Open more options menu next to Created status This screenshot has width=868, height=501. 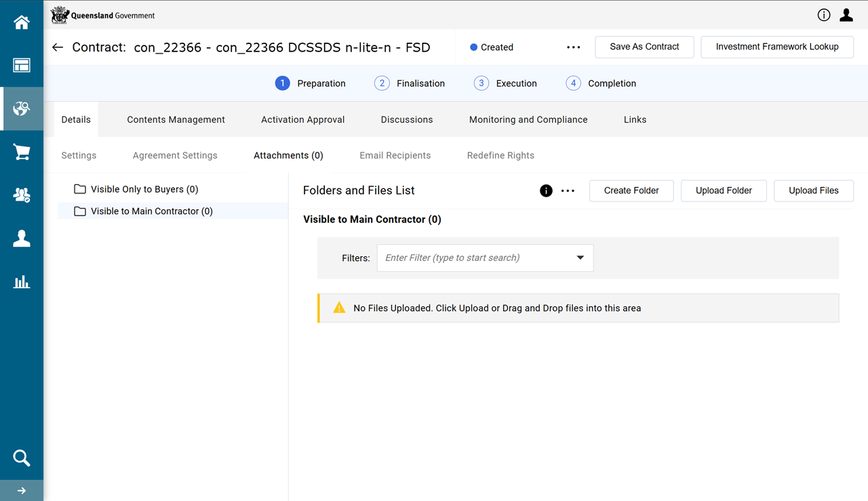pyautogui.click(x=574, y=47)
